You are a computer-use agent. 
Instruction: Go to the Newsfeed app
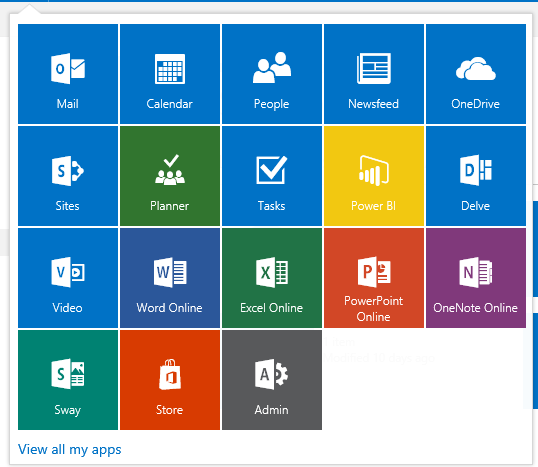(x=374, y=74)
